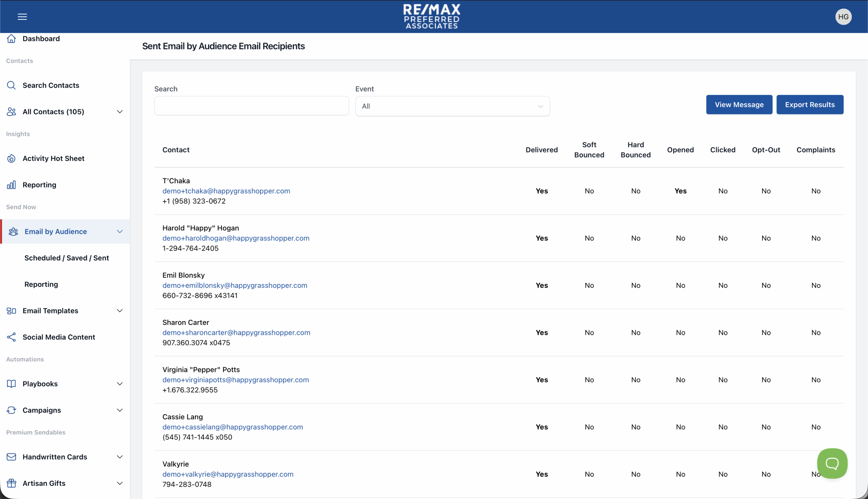Open Scheduled / Saved / Sent submenu item

point(66,258)
